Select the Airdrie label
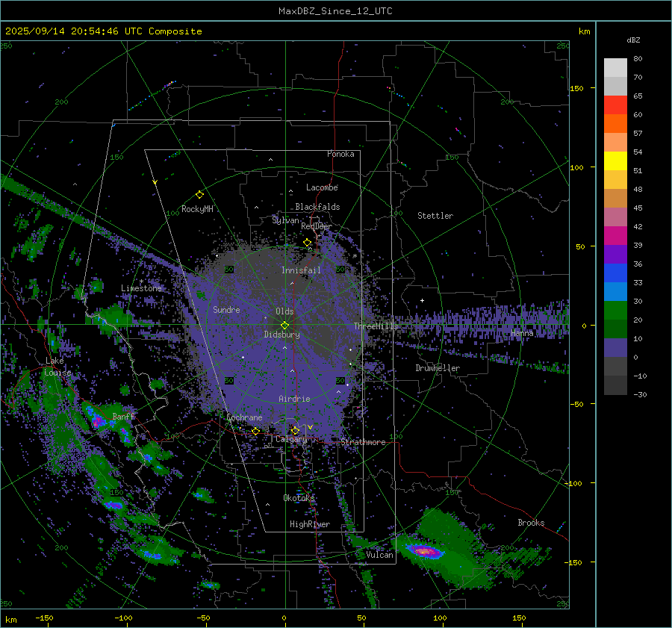Viewport: 672px width, 628px height. [294, 399]
